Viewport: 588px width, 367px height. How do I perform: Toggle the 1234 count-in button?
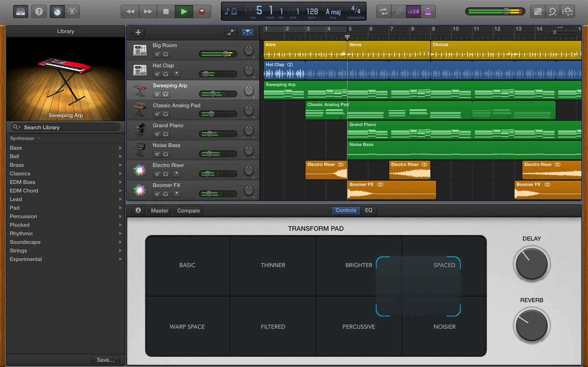click(413, 12)
